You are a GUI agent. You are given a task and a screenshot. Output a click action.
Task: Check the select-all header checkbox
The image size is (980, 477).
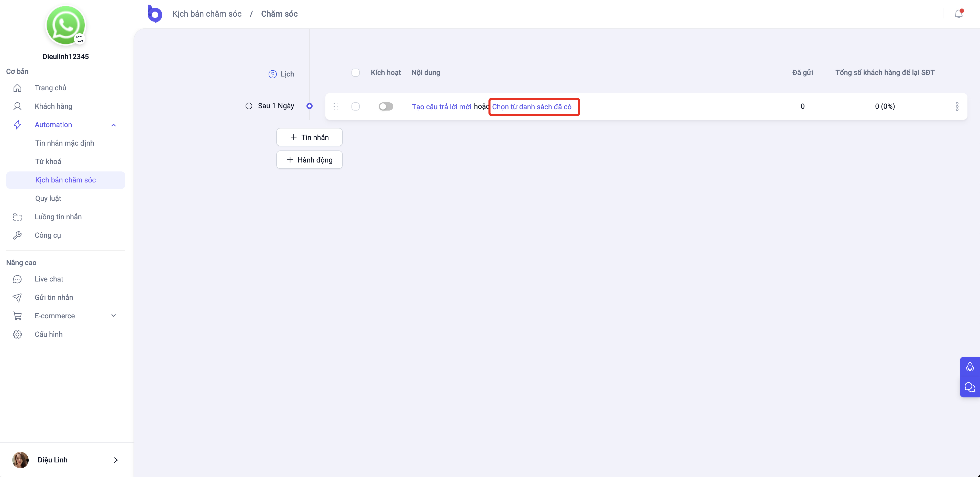tap(355, 73)
